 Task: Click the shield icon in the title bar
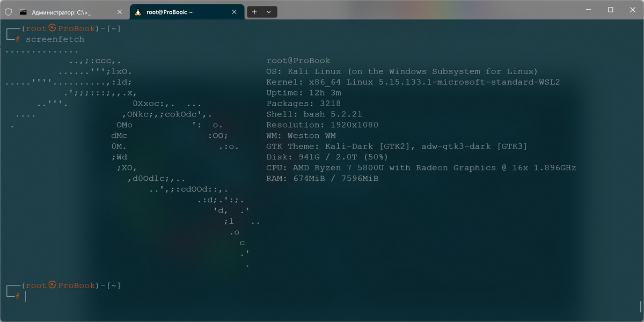[8, 11]
